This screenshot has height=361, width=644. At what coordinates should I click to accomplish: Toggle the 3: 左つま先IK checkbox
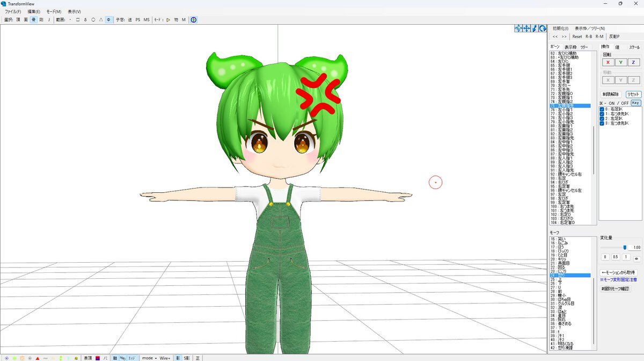tap(602, 123)
